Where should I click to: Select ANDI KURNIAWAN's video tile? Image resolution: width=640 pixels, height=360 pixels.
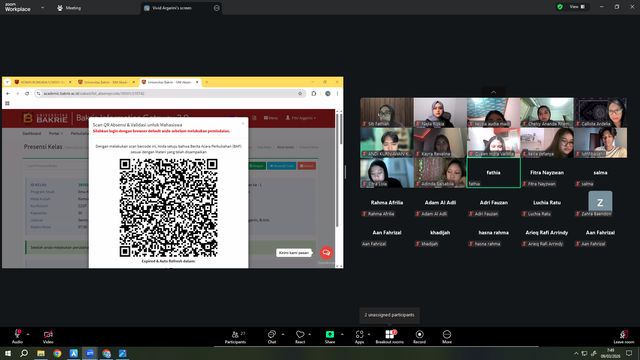click(x=387, y=142)
